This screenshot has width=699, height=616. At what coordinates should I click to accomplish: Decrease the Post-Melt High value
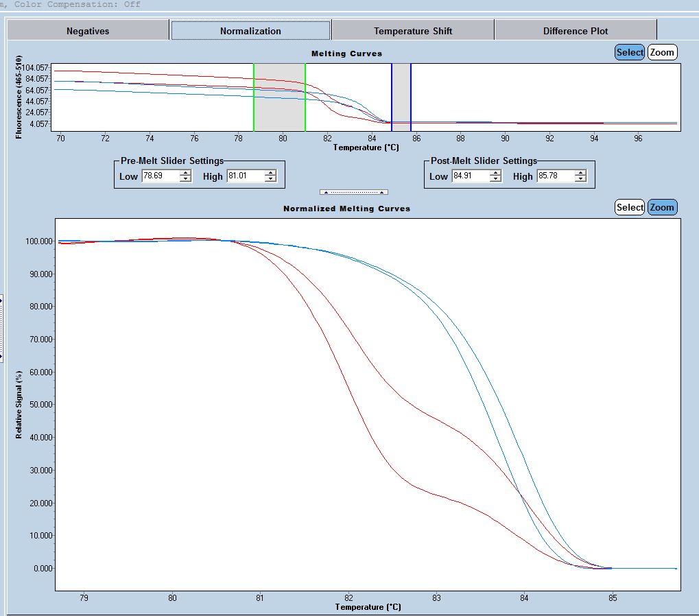coord(580,179)
